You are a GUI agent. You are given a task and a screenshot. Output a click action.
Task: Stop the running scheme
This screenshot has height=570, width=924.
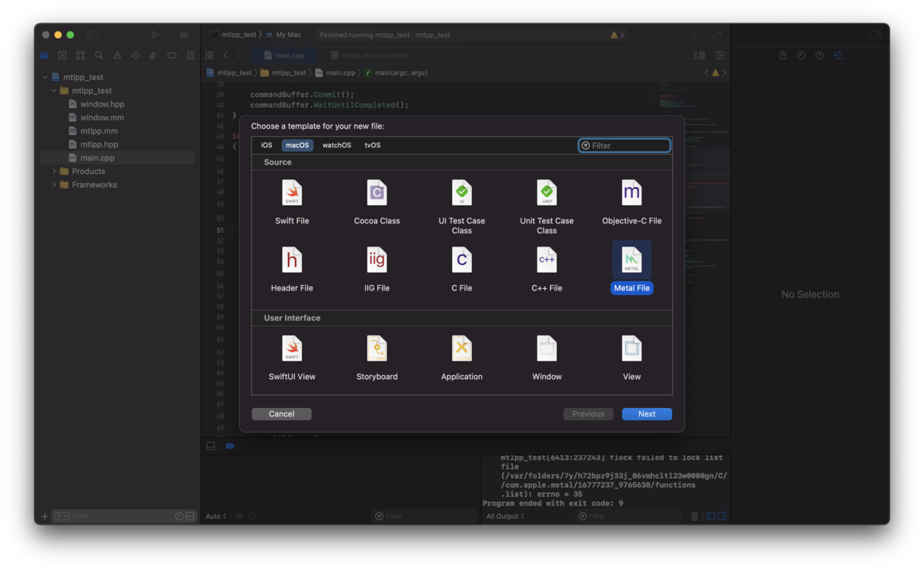183,35
